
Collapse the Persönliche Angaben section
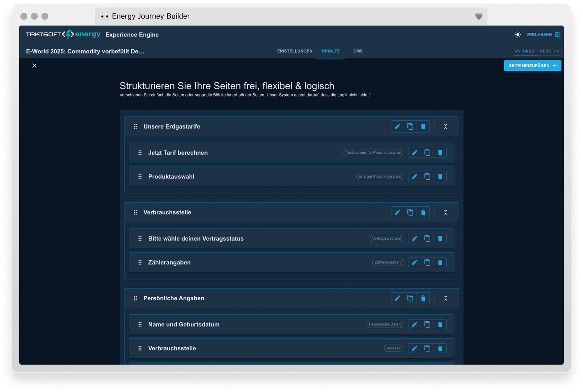445,298
